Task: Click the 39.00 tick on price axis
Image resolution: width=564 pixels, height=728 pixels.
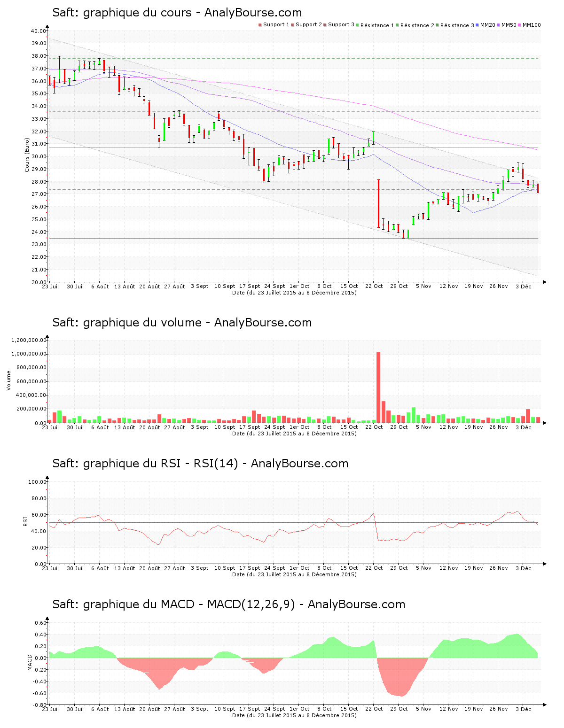Action: [x=39, y=43]
